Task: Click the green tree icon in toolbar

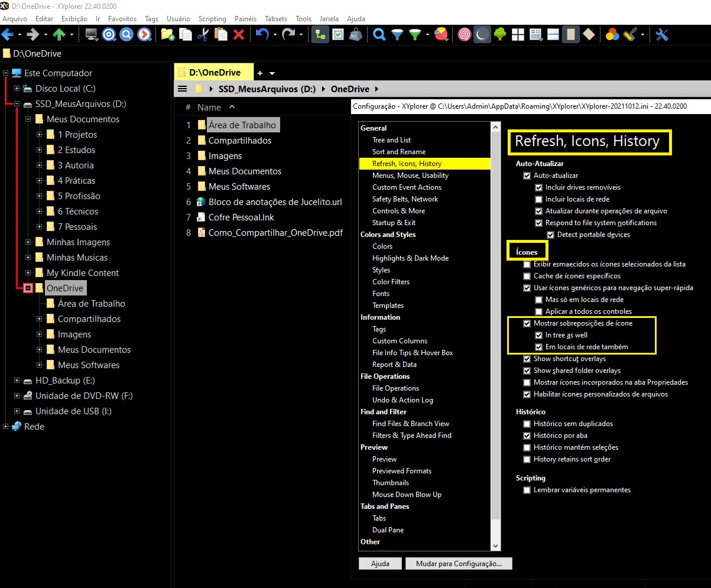Action: 500,34
